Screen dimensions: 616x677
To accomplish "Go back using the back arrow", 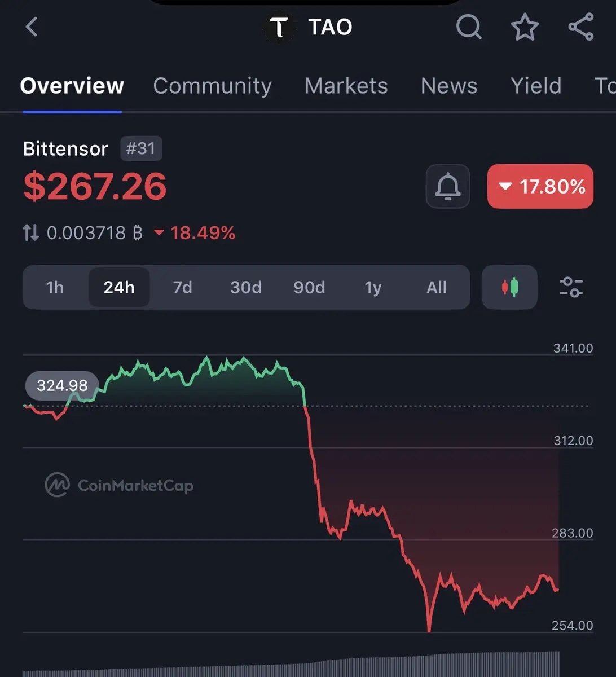I will pos(32,27).
